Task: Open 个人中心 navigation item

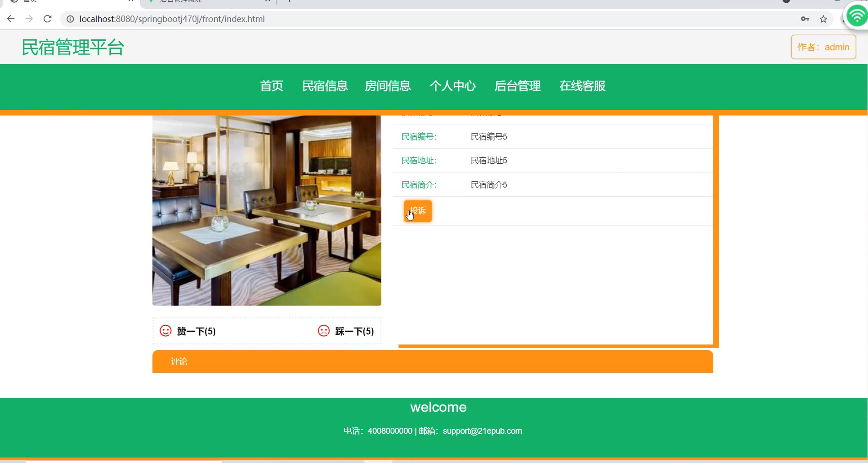Action: point(453,86)
